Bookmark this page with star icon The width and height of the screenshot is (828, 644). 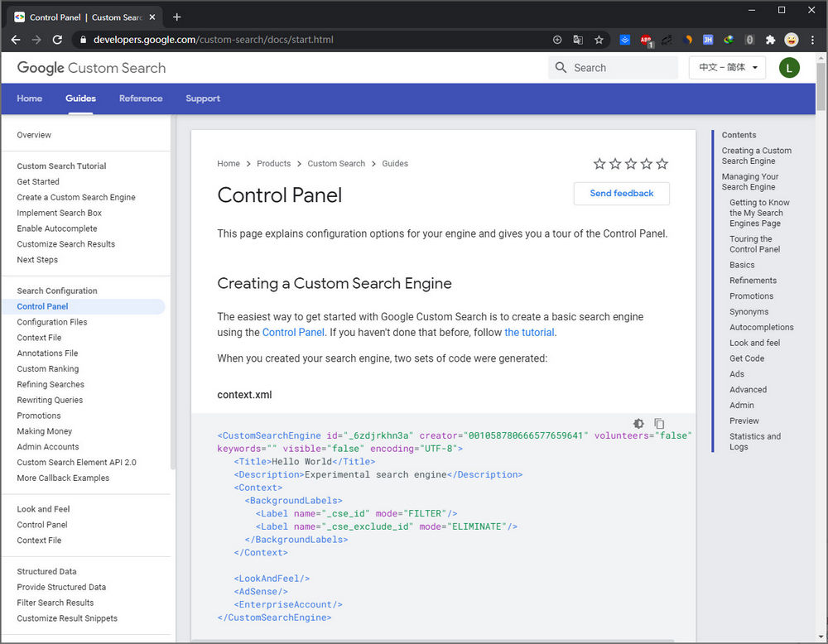(599, 40)
